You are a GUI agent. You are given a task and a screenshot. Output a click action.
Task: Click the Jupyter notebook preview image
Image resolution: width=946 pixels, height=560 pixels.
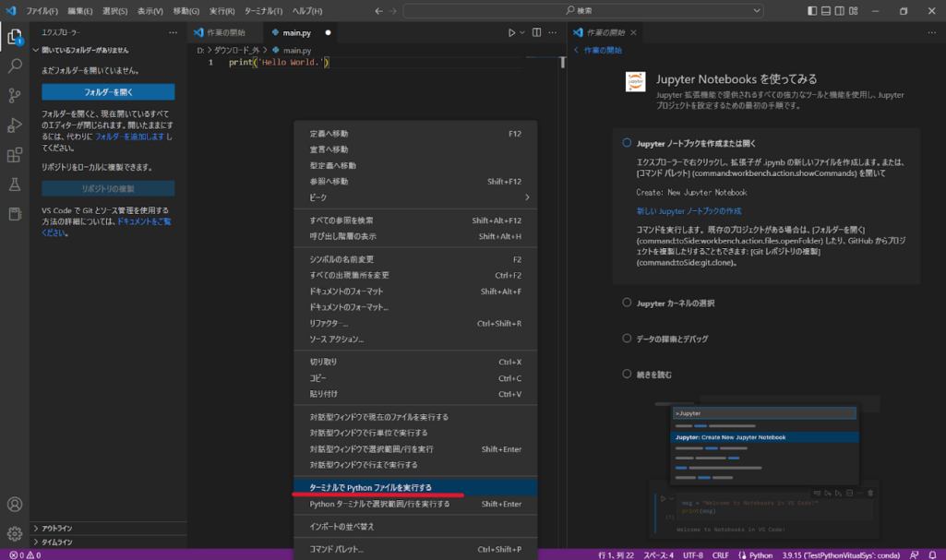766,467
